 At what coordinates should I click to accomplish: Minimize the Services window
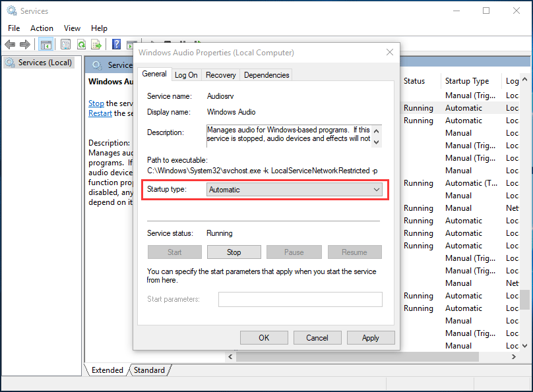pos(456,11)
